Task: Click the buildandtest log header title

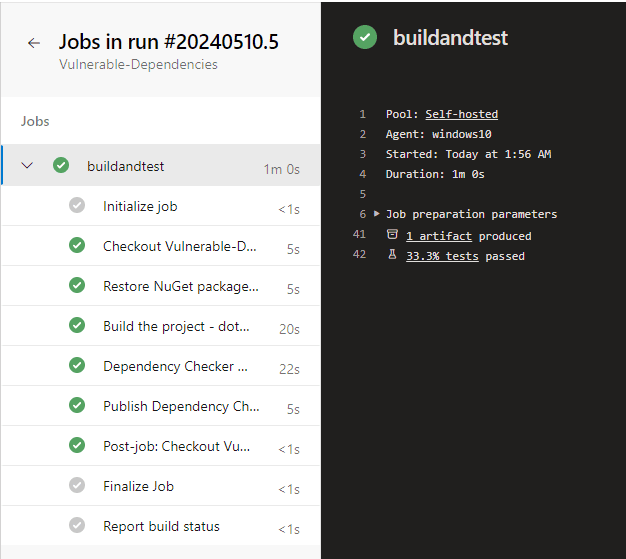Action: 450,38
